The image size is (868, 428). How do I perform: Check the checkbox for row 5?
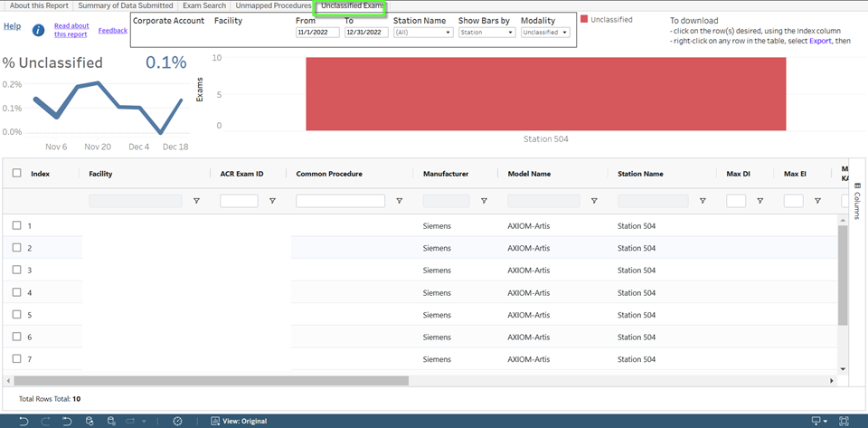(16, 314)
